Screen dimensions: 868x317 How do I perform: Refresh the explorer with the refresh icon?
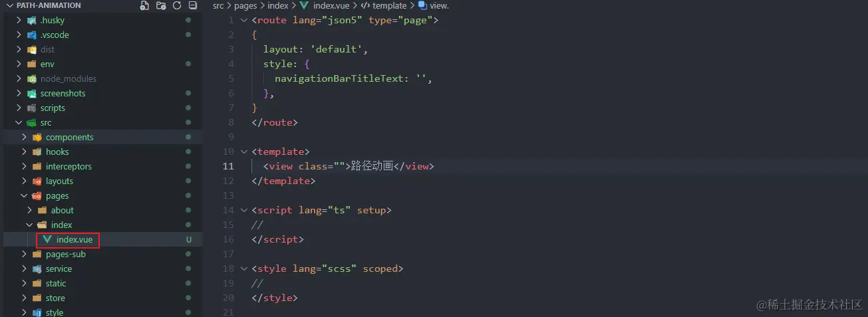(x=177, y=5)
